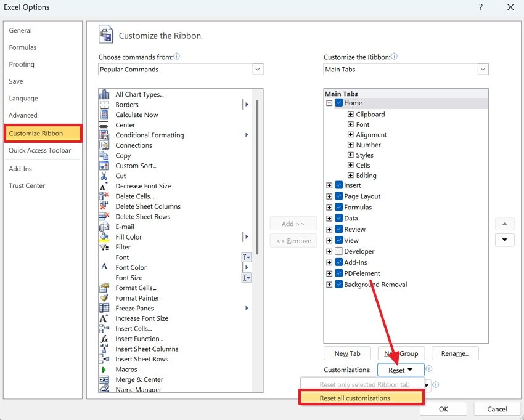Click the Add >> button
The width and height of the screenshot is (524, 420).
coord(293,224)
